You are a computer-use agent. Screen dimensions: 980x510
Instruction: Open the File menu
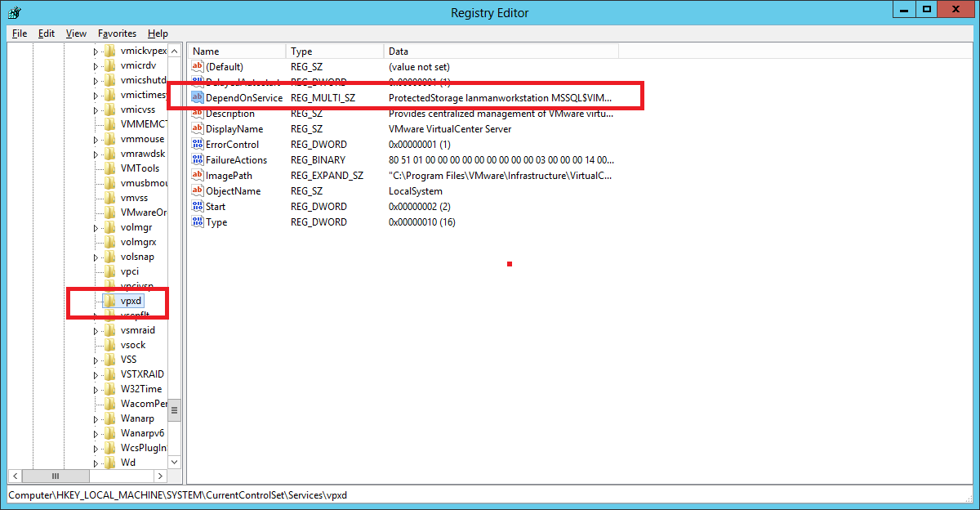(x=20, y=34)
